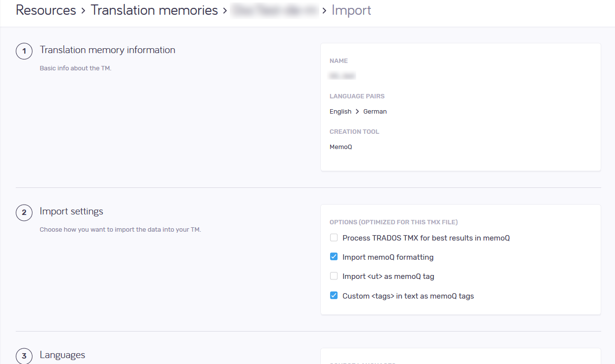
Task: Select the Translation memory information heading
Action: click(x=107, y=50)
